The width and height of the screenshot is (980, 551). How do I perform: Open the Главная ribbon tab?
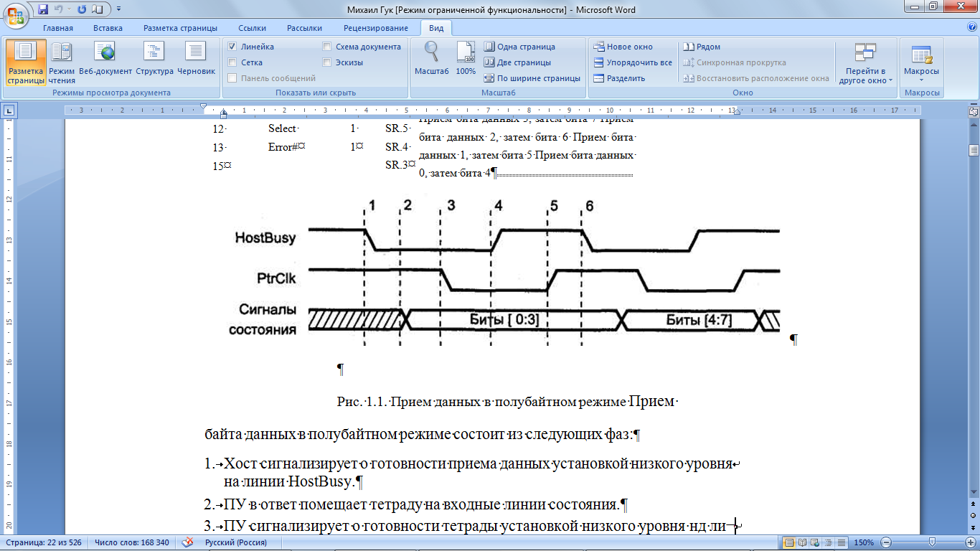[x=58, y=28]
